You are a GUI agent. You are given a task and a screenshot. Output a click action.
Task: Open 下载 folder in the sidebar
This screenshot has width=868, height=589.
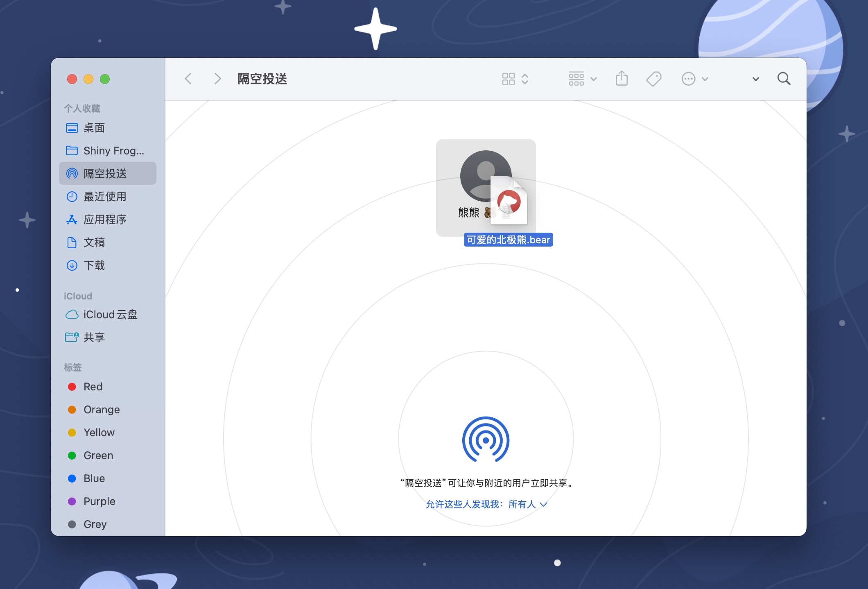click(94, 265)
